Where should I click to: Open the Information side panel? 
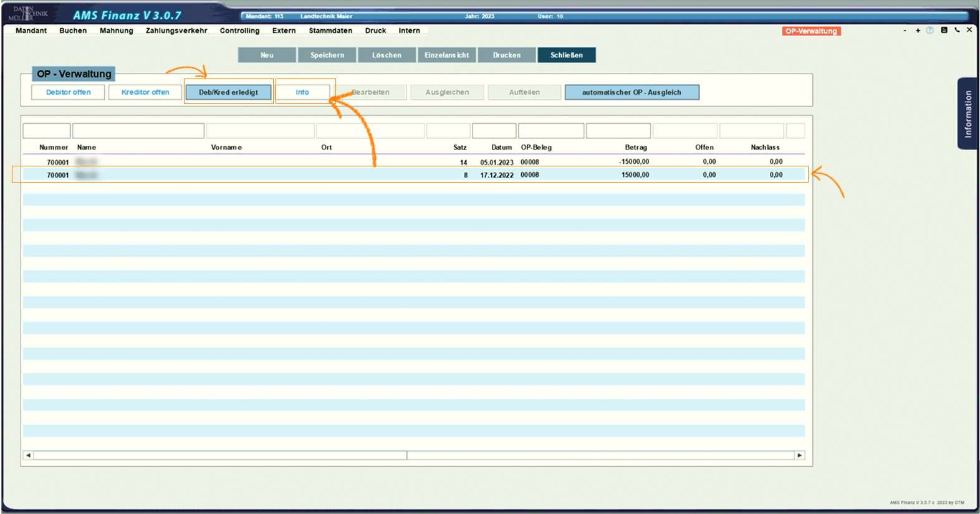tap(967, 113)
